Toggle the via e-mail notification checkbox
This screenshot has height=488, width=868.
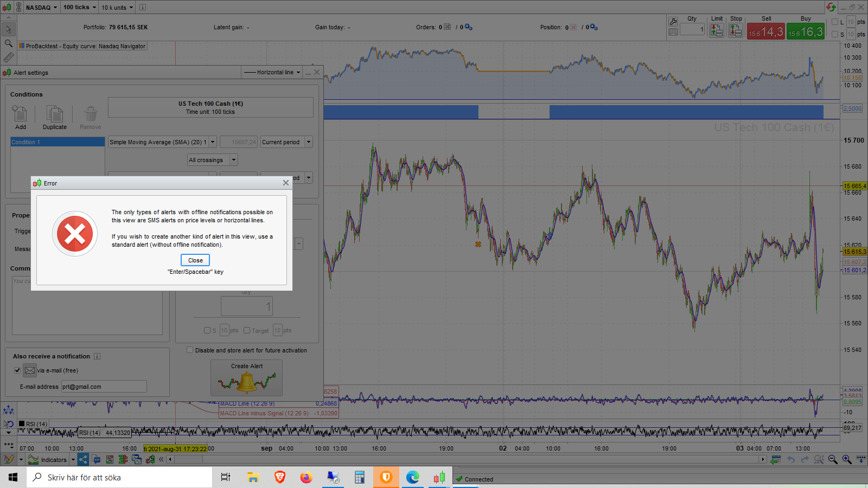click(x=17, y=370)
